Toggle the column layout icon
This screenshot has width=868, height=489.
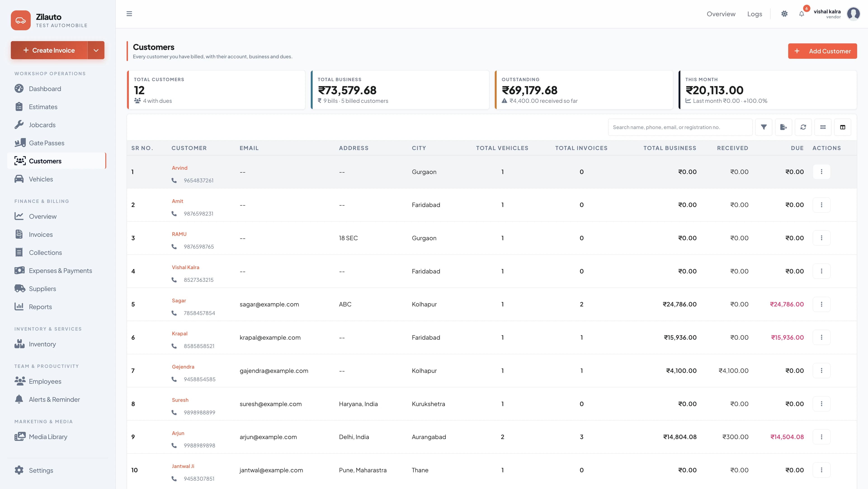843,127
